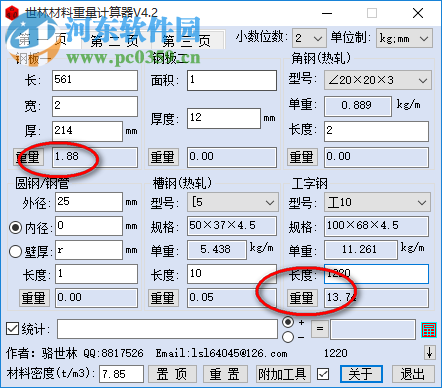Click the equals button
Viewport: 442px width, 388px height.
tap(320, 329)
